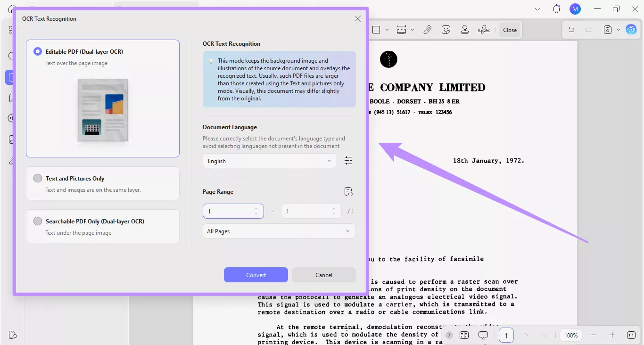Expand the All Pages dropdown

[x=279, y=231]
